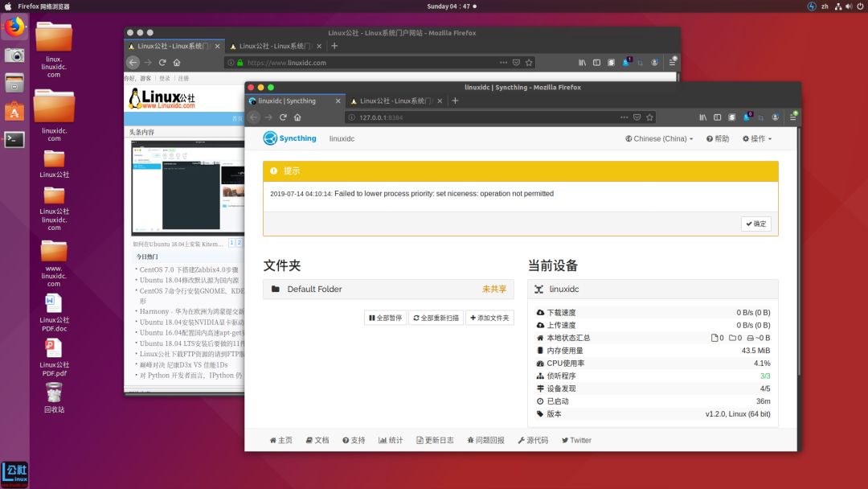The height and width of the screenshot is (489, 868).
Task: Click the 内存使用量 43.5 MiB value
Action: pyautogui.click(x=755, y=351)
